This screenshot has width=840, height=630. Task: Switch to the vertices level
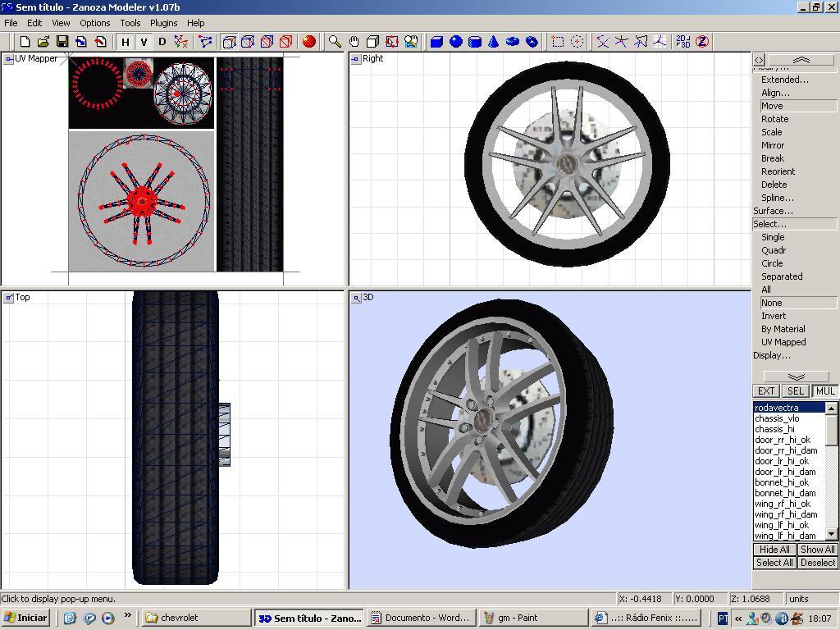click(x=230, y=42)
